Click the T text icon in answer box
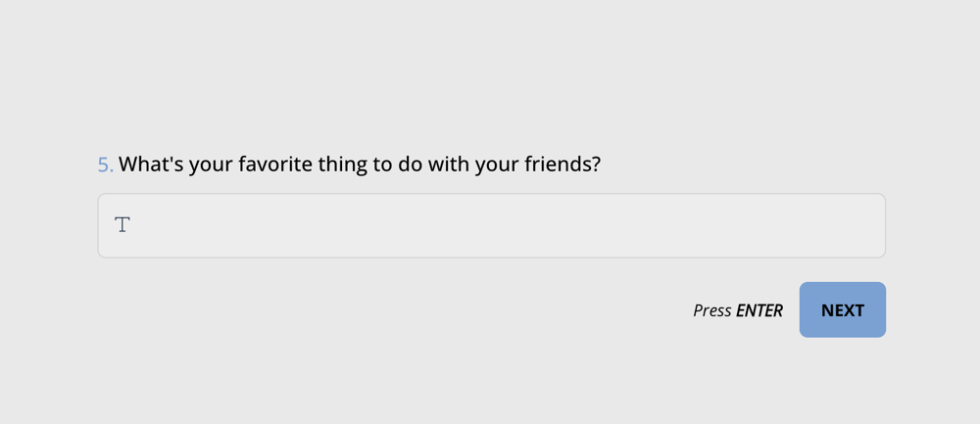This screenshot has height=424, width=980. (122, 225)
